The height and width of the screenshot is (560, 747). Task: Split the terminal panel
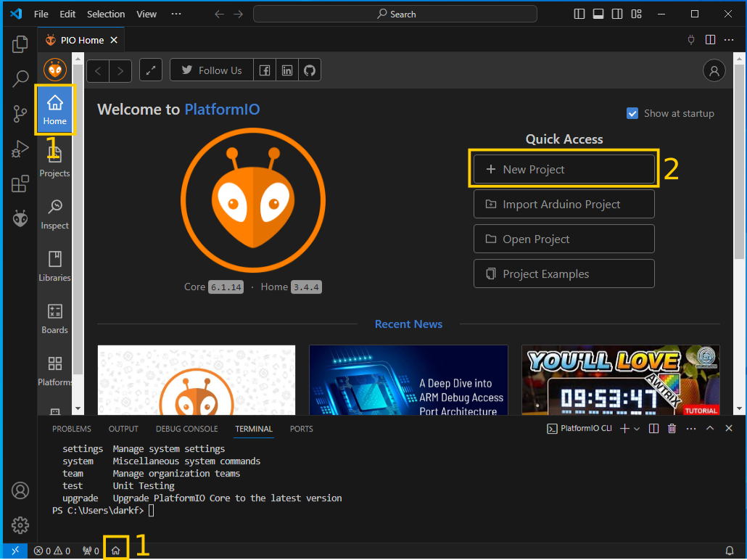[x=653, y=429]
